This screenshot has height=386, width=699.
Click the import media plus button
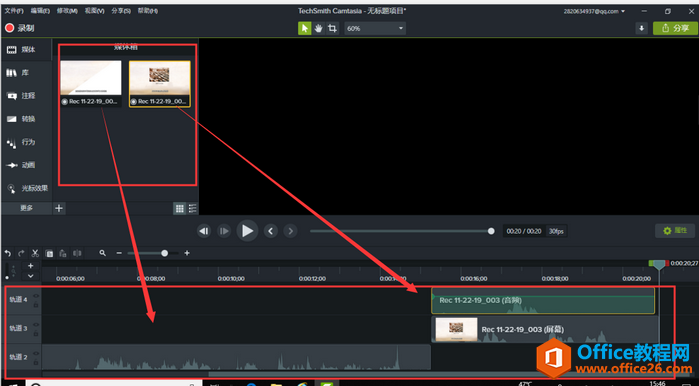[x=59, y=208]
